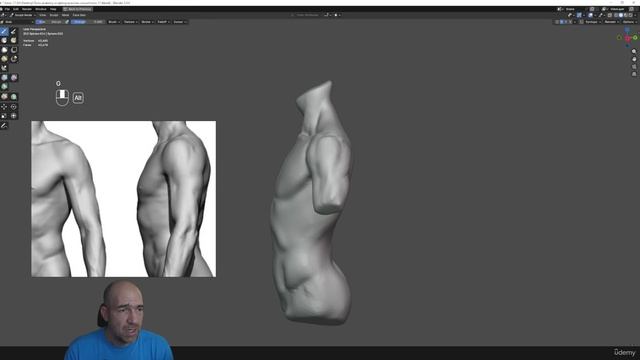Click the zoom magnifier viewport gizmo

(634, 51)
